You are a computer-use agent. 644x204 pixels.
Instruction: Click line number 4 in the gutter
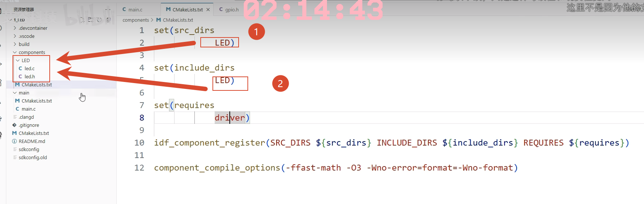[142, 68]
